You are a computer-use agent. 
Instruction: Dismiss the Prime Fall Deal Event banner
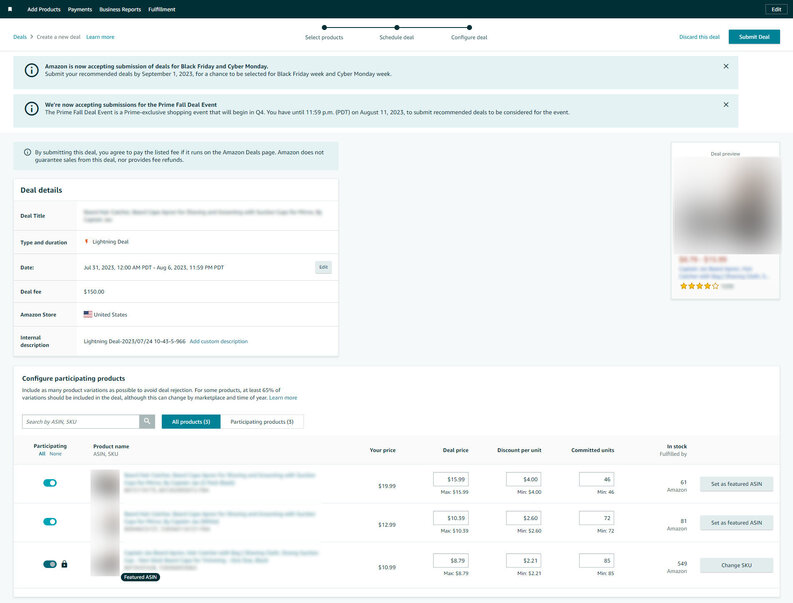pos(726,105)
